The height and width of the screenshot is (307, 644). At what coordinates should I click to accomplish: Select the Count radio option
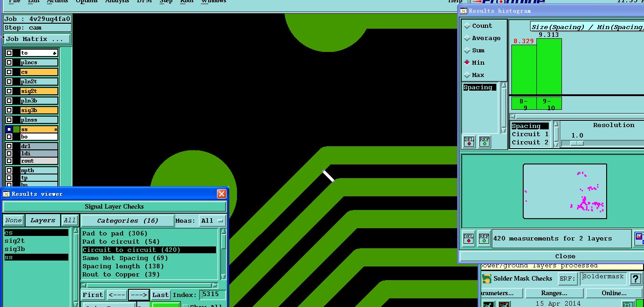(x=467, y=26)
